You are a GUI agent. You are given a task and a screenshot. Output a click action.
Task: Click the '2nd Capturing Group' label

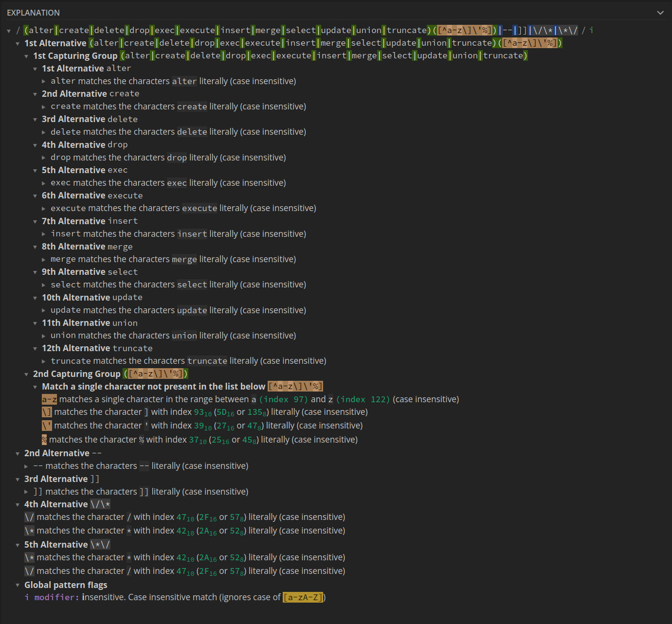point(76,374)
